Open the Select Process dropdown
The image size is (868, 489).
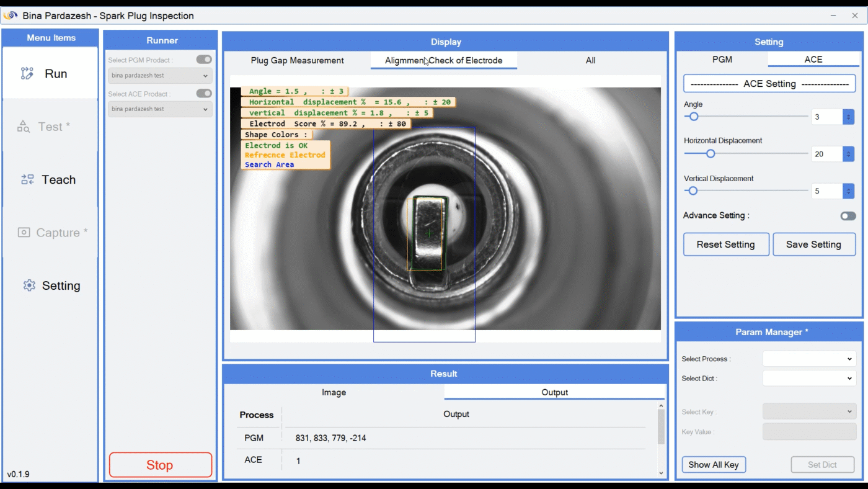[x=808, y=359]
